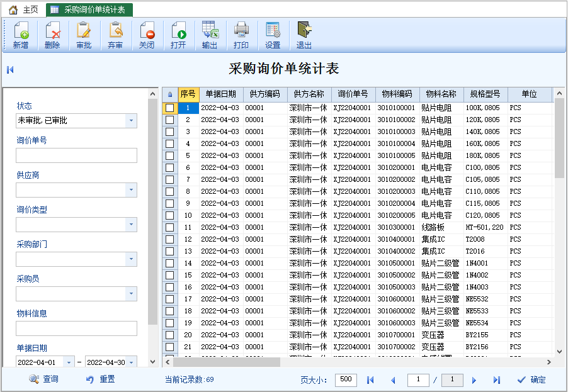This screenshot has width=568, height=392.
Task: Open start date 2022-04-01 picker
Action: (69, 362)
